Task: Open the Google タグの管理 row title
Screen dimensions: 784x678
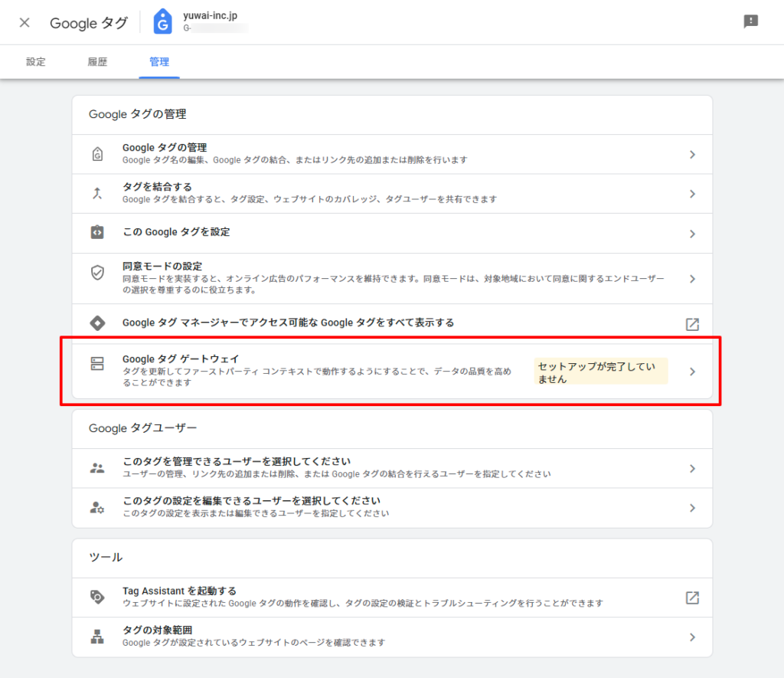Action: pyautogui.click(x=165, y=148)
